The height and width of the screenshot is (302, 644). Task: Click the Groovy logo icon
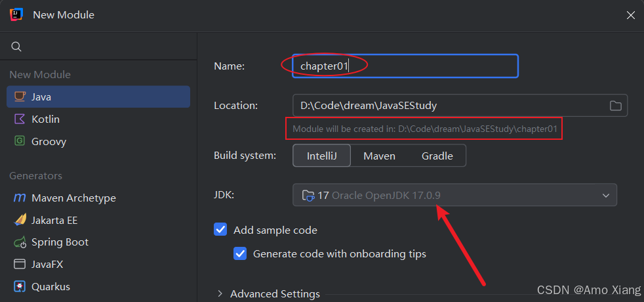pyautogui.click(x=20, y=141)
